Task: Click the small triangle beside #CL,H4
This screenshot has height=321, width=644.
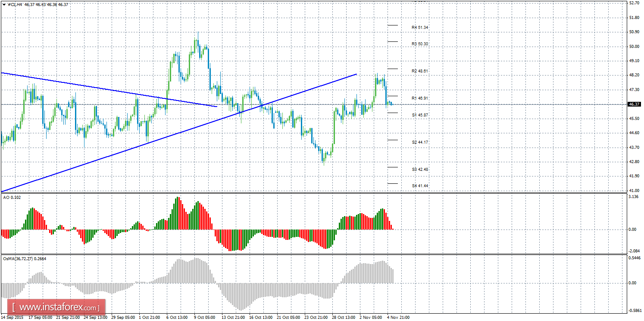Action: tap(4, 4)
